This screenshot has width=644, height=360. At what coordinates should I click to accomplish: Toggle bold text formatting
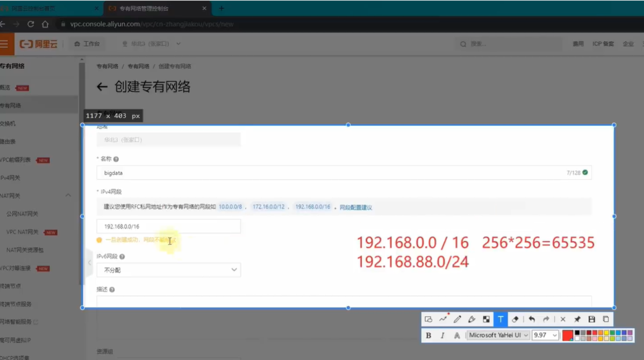tap(428, 335)
